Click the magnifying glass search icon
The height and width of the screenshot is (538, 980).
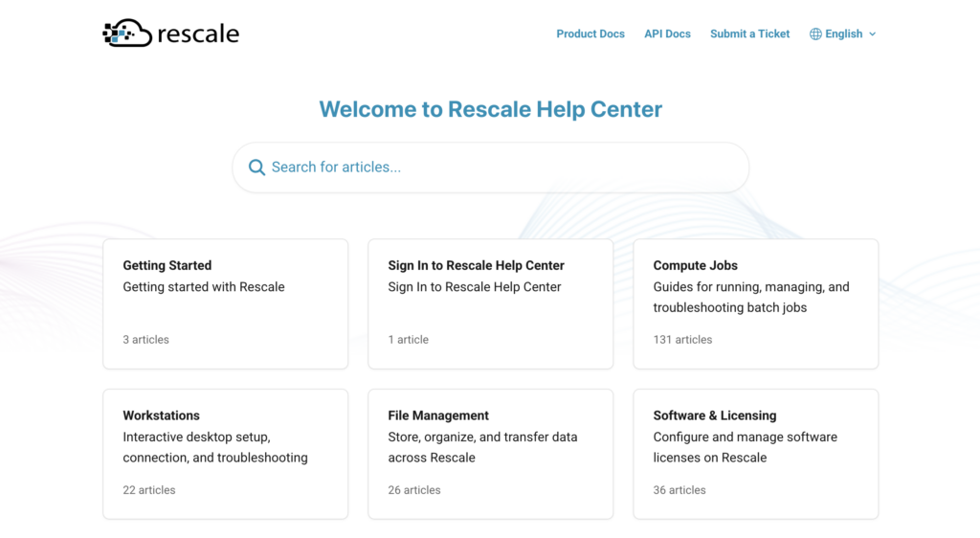[256, 168]
